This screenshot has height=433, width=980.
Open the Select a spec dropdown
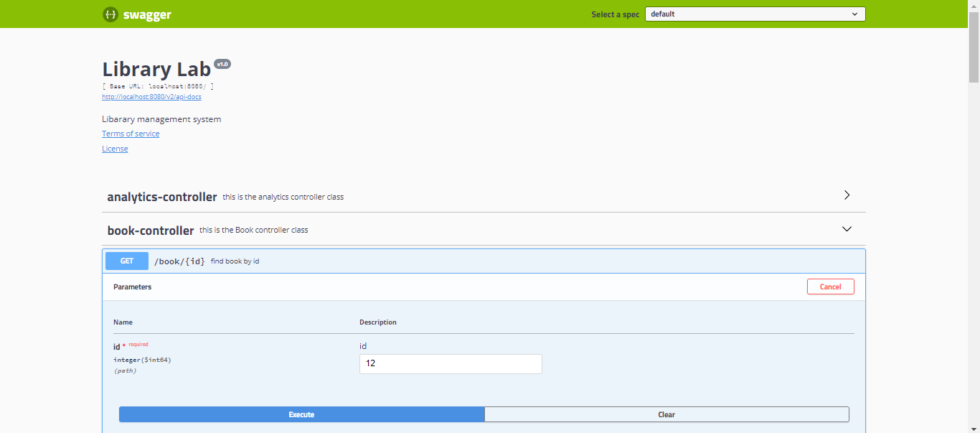754,14
